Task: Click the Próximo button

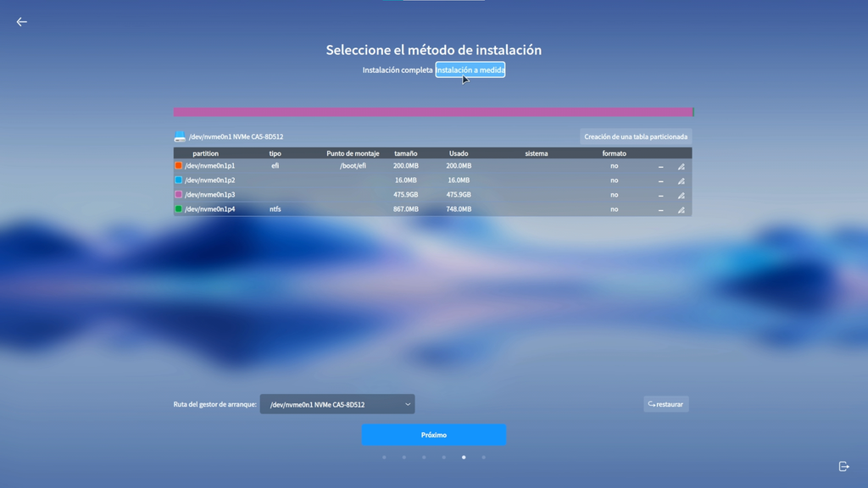Action: [x=433, y=435]
